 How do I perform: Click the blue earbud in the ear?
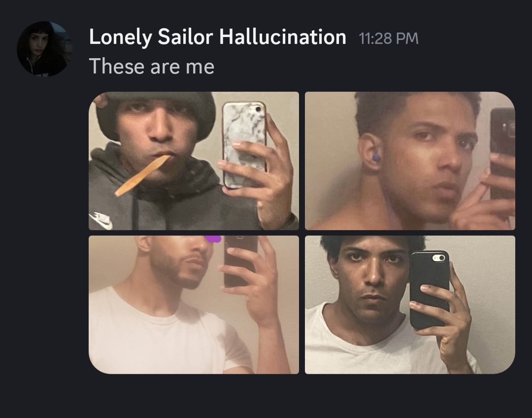click(375, 158)
